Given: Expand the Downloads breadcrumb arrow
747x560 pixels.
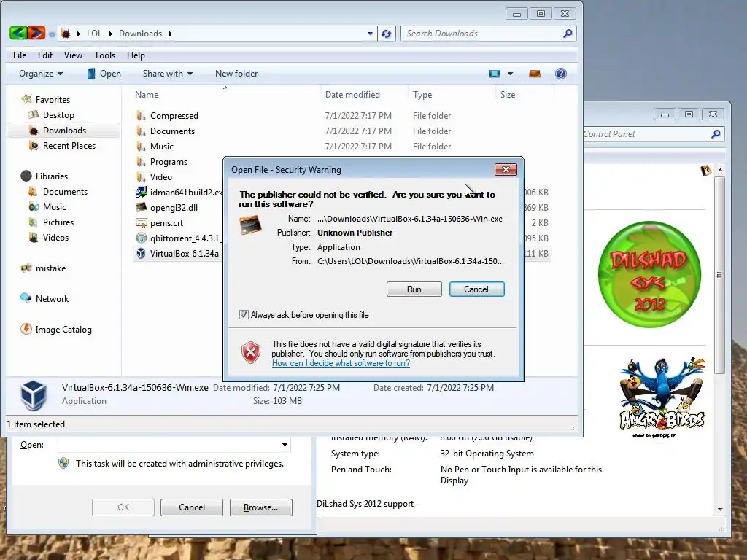Looking at the screenshot, I should tap(170, 34).
